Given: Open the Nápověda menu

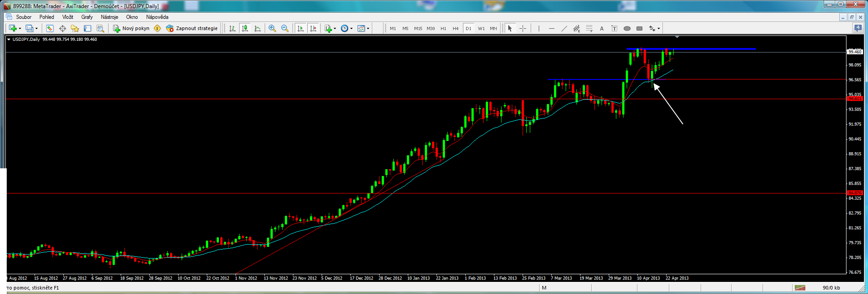Looking at the screenshot, I should pyautogui.click(x=157, y=17).
